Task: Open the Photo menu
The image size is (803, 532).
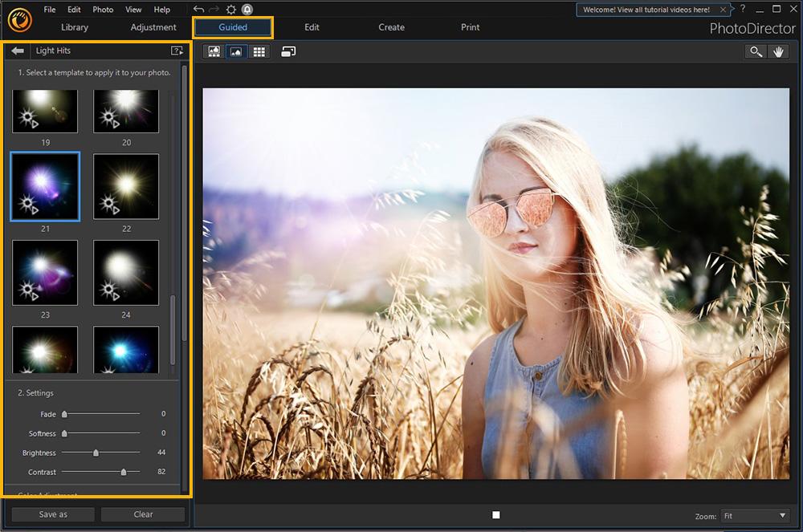Action: click(103, 10)
